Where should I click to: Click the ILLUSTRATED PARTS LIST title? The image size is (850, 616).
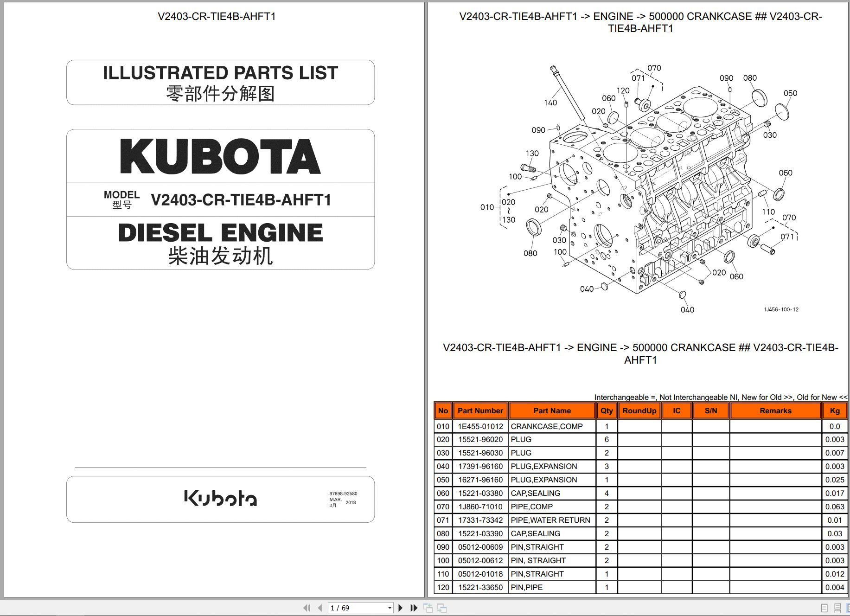point(220,73)
